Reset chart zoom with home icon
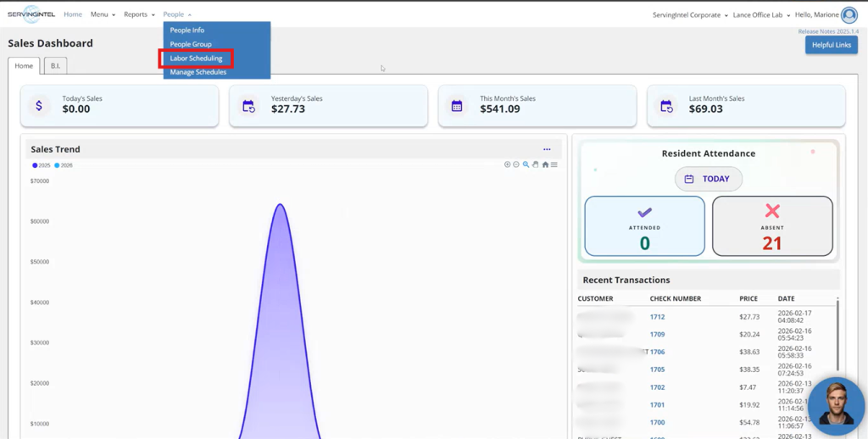868x439 pixels. [545, 164]
